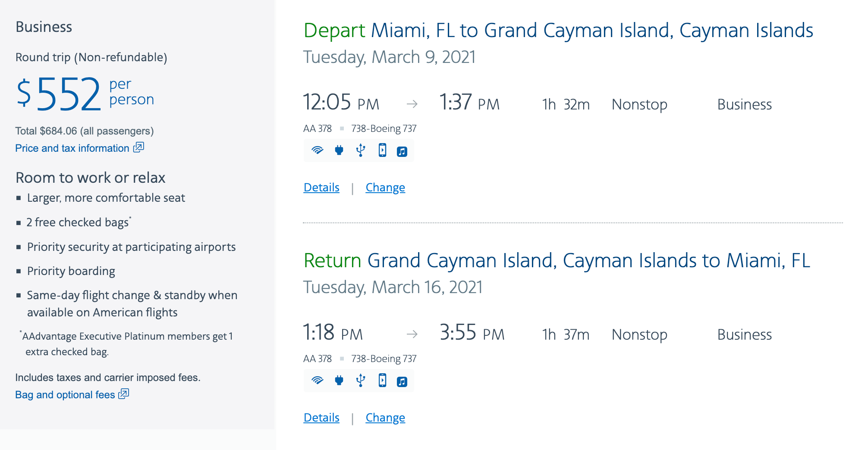Screen dimensions: 868x450
Task: Click the personal device entertainment icon for the departing flight
Action: (382, 150)
